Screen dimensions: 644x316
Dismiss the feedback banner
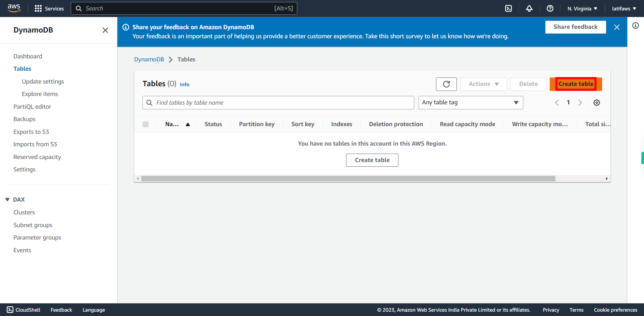click(617, 27)
